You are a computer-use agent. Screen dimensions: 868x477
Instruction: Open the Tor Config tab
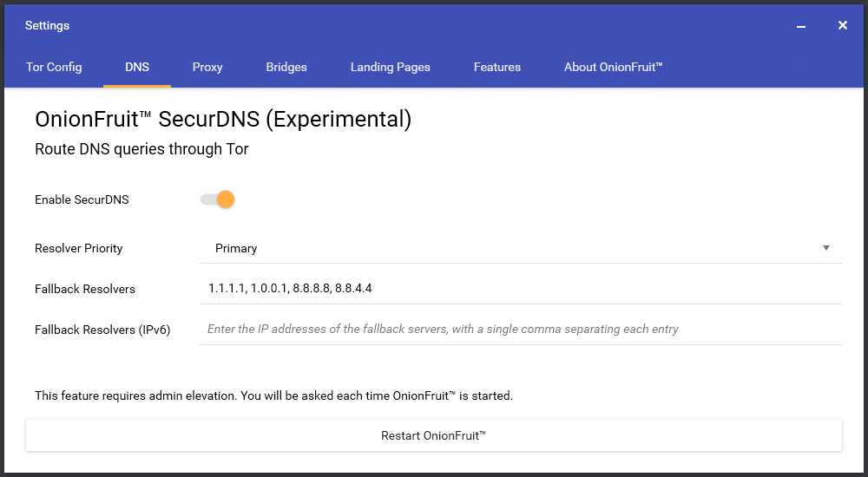pyautogui.click(x=54, y=67)
